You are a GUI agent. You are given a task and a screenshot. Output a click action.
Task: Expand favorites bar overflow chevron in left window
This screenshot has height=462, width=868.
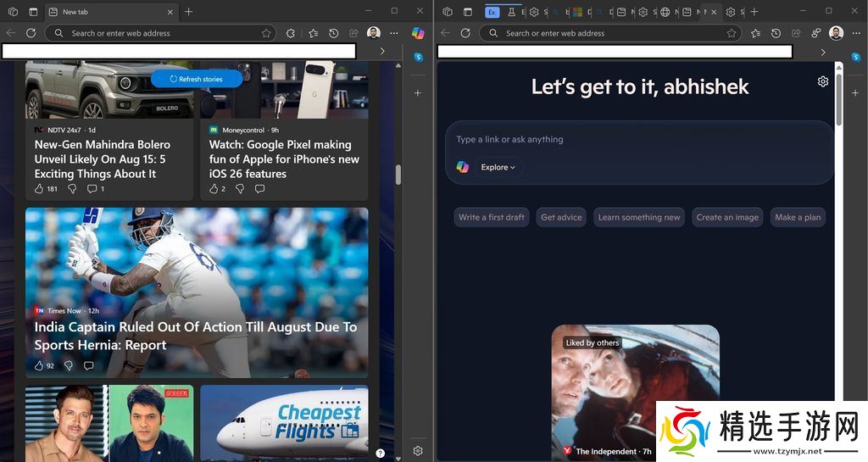381,51
